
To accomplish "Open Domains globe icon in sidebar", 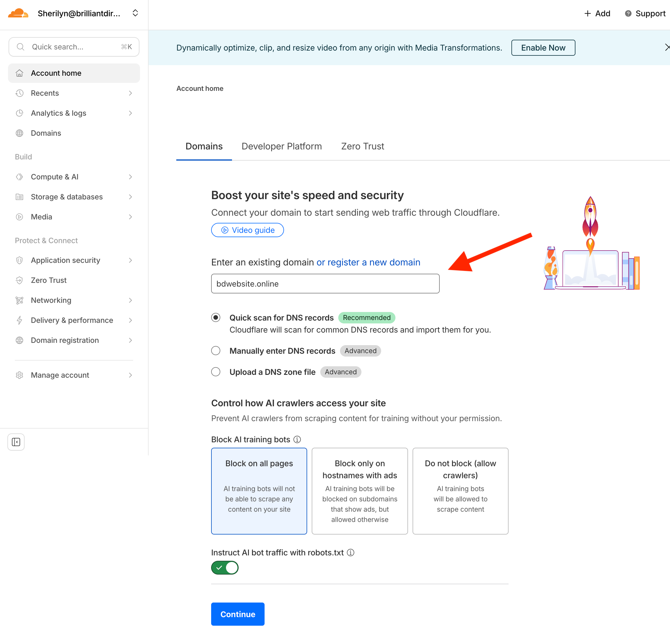I will [x=19, y=133].
